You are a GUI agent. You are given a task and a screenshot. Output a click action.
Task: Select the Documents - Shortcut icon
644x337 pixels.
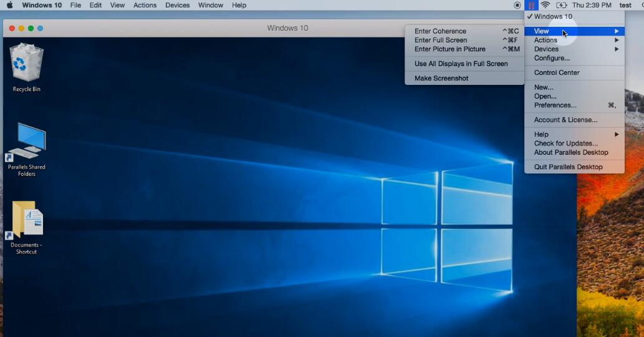(x=27, y=228)
